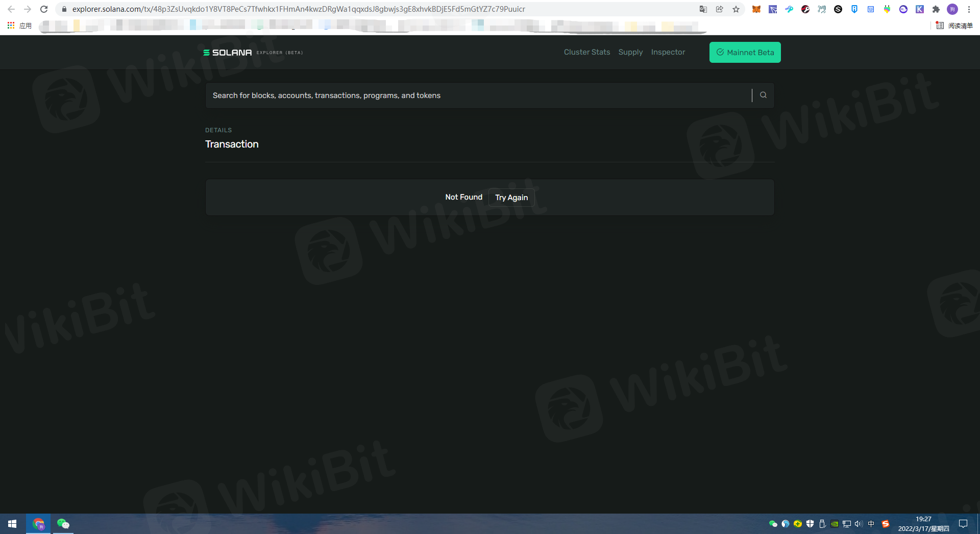980x534 pixels.
Task: Click the share page icon in address bar
Action: (x=720, y=9)
